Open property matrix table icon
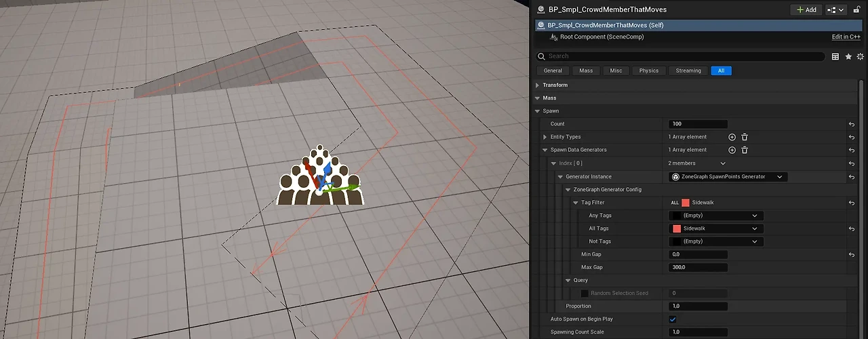The width and height of the screenshot is (868, 339). [835, 56]
